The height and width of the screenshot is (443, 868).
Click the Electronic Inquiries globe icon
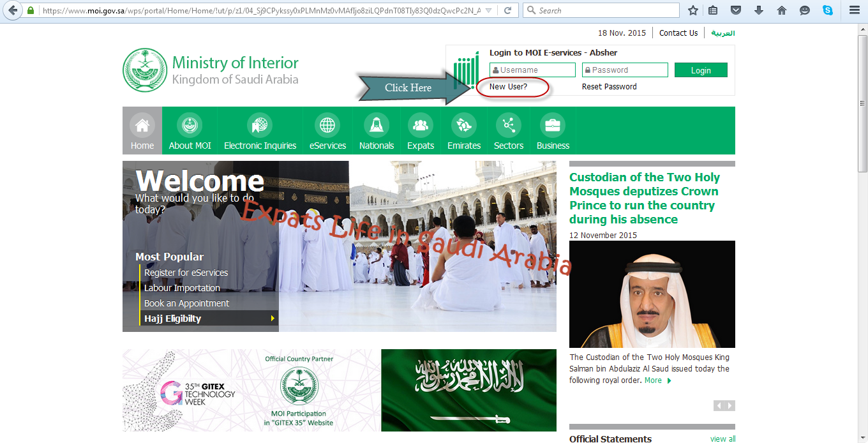pyautogui.click(x=259, y=125)
